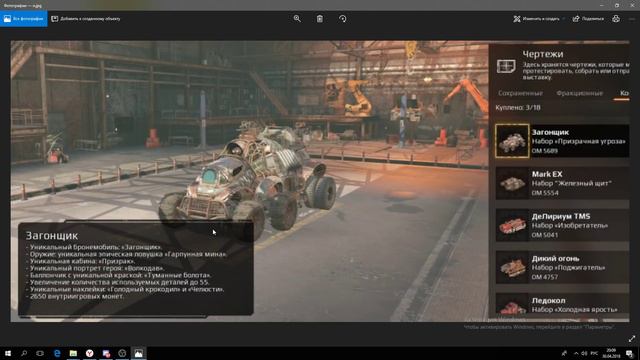This screenshot has height=360, width=640.
Task: Click the Загонщик description heading
Action: (52, 236)
